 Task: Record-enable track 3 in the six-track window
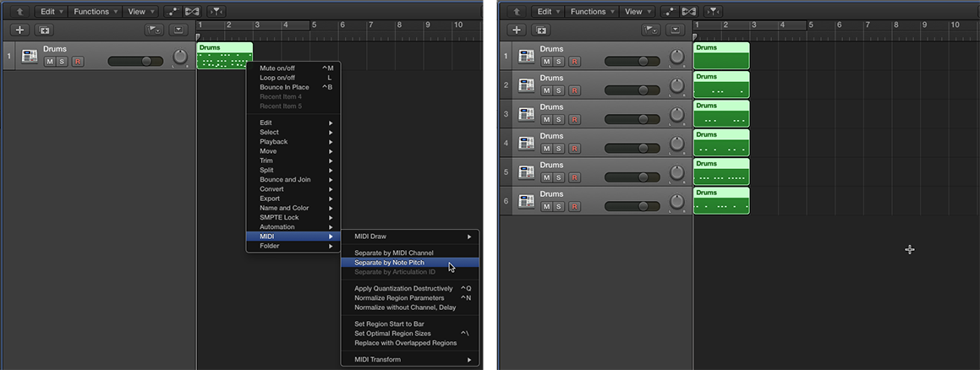click(x=574, y=119)
